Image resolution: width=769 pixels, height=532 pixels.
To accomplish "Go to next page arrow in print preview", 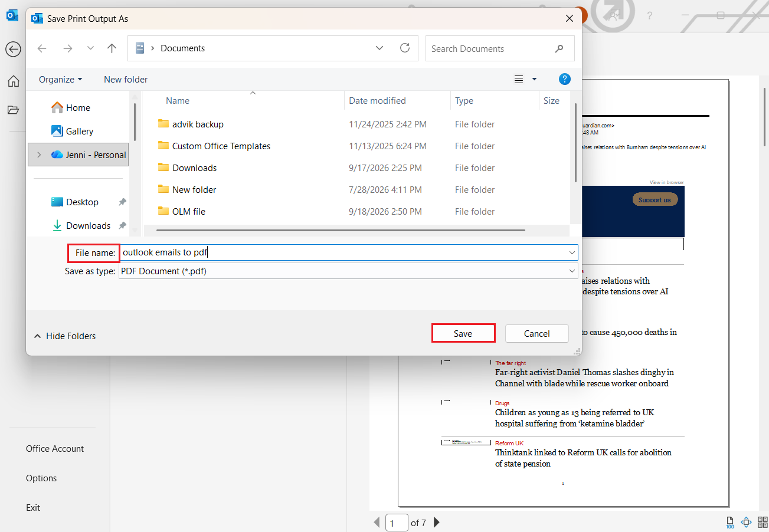I will pyautogui.click(x=437, y=522).
